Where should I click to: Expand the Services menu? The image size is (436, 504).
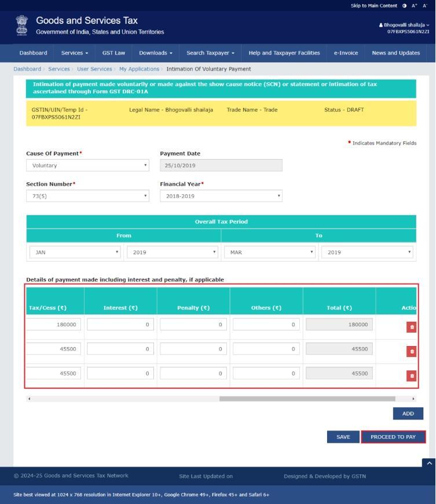click(x=75, y=53)
